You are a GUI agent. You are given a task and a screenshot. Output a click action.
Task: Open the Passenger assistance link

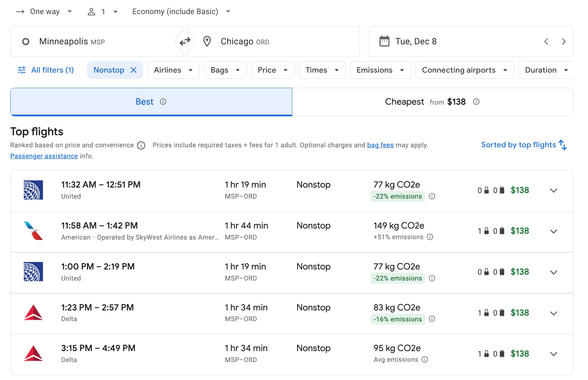pyautogui.click(x=44, y=156)
